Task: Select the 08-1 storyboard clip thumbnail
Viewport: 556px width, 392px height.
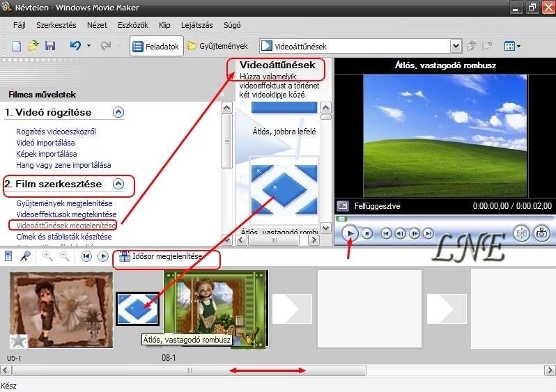Action: click(x=215, y=308)
